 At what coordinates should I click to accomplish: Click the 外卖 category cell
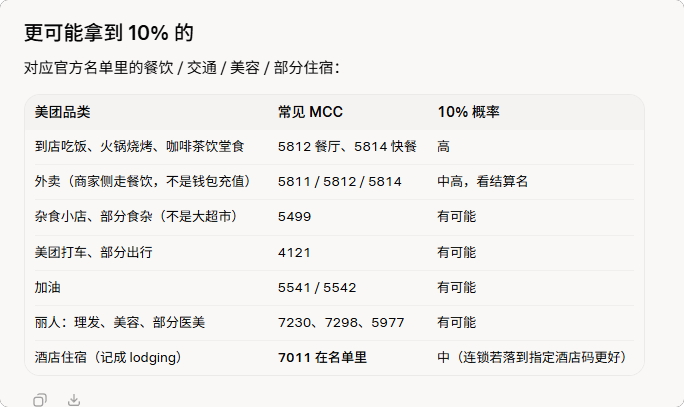pos(143,181)
